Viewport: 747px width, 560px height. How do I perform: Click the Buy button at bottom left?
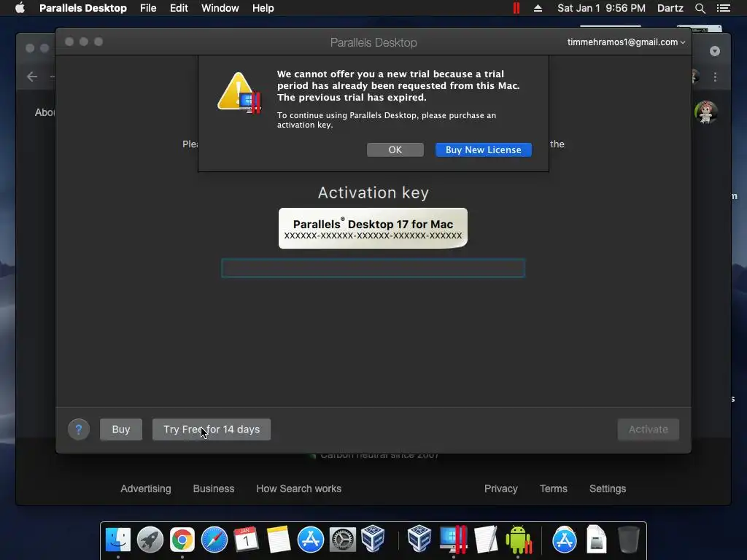121,429
